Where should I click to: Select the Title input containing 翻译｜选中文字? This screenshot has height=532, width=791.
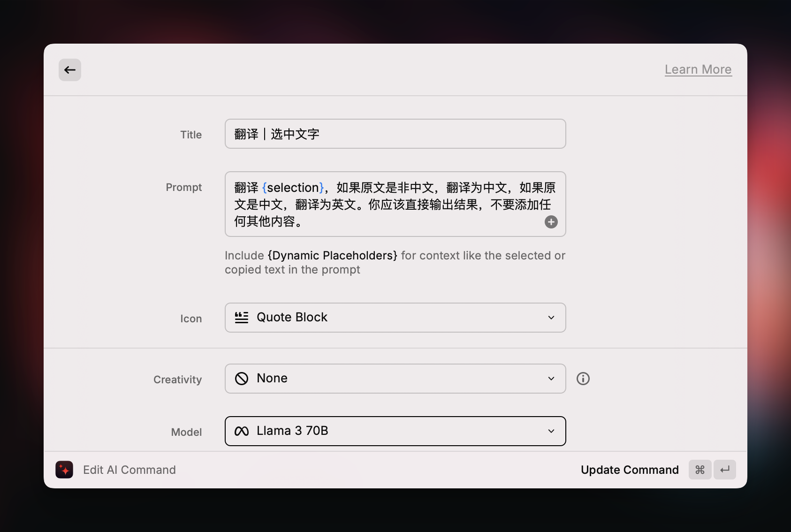tap(395, 134)
